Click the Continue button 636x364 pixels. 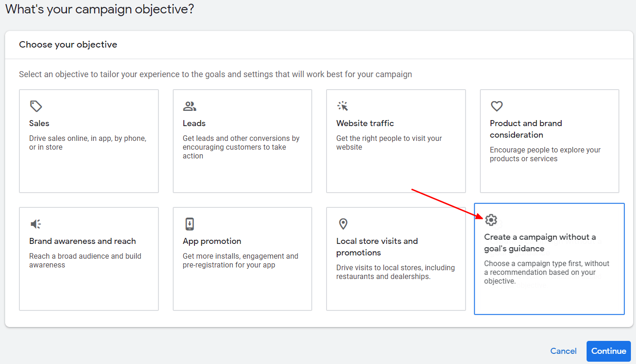click(x=608, y=351)
